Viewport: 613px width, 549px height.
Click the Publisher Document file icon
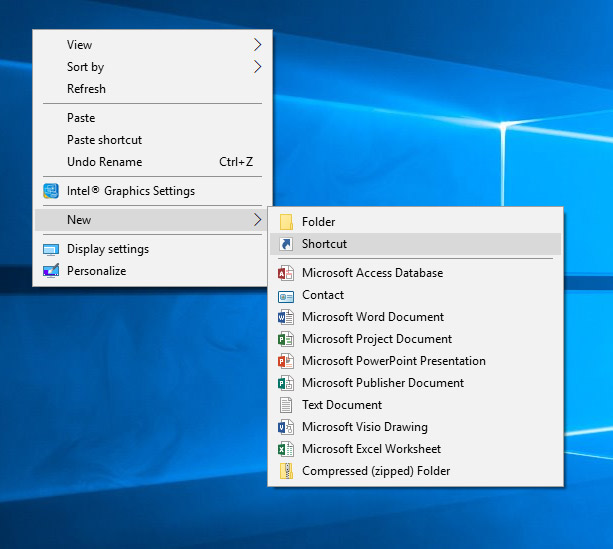[x=286, y=383]
